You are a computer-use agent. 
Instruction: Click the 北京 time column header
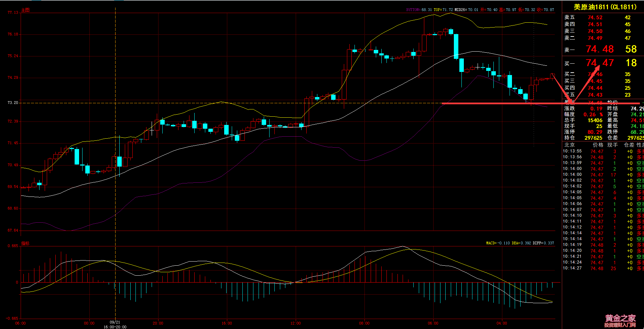click(569, 145)
